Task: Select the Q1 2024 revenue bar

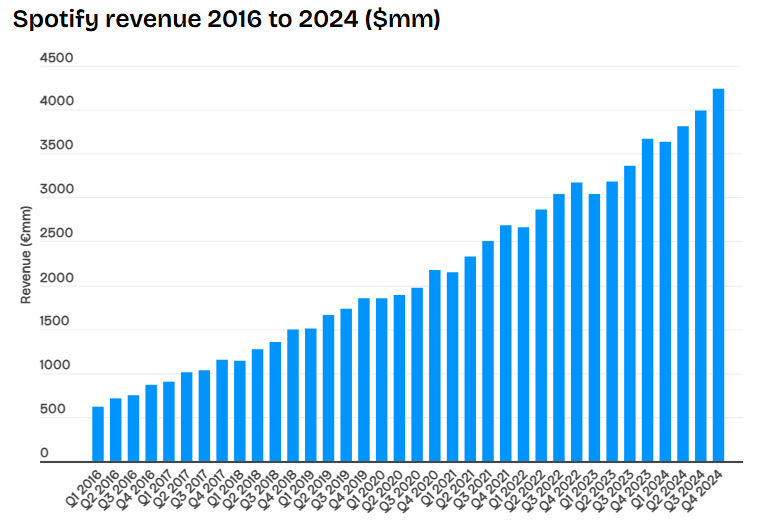Action: 665,302
